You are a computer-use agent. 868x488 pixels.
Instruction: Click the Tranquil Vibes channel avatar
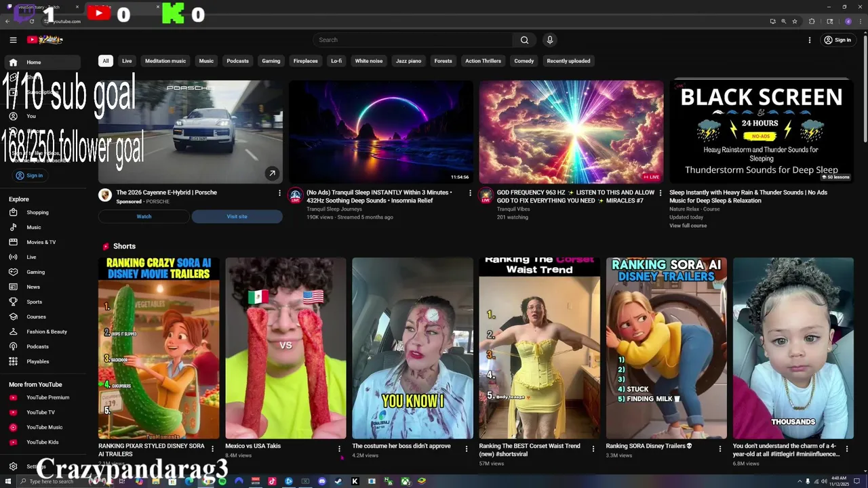[486, 196]
